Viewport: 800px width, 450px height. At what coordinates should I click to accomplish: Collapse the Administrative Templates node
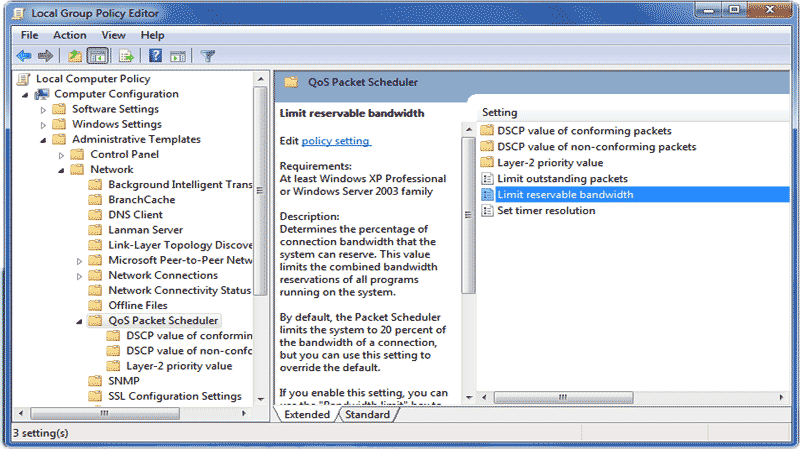(x=43, y=140)
